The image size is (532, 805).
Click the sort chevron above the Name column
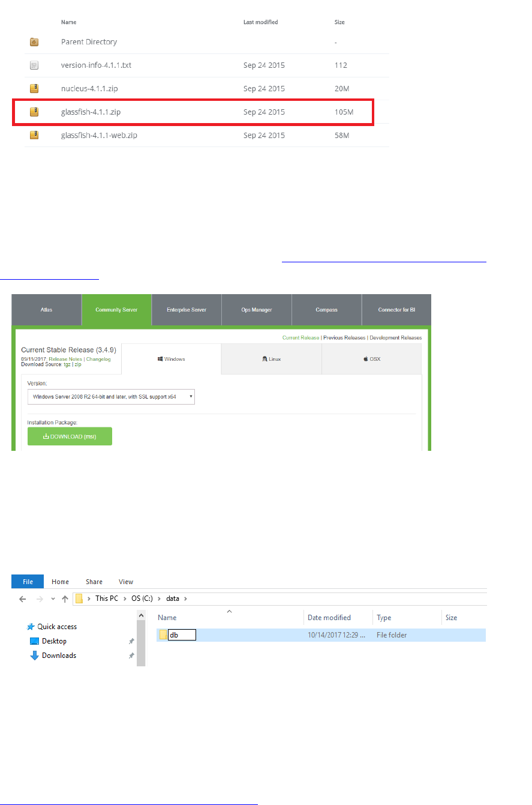click(229, 612)
